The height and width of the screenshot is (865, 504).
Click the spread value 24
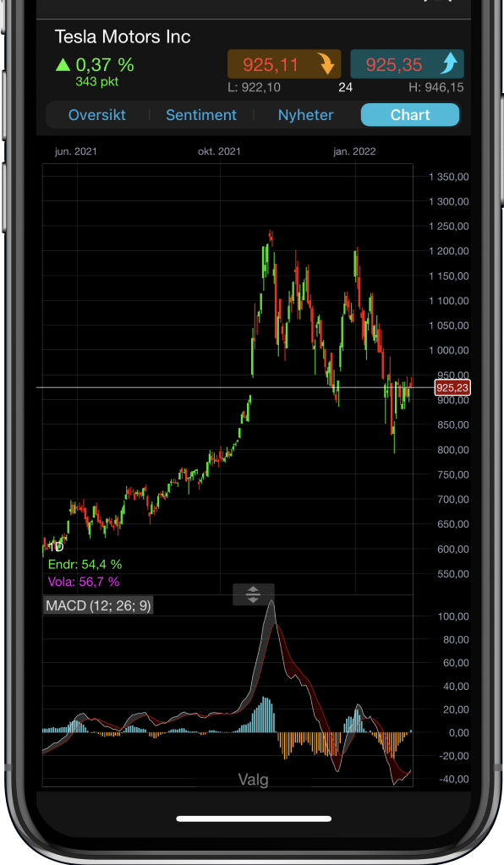[346, 87]
